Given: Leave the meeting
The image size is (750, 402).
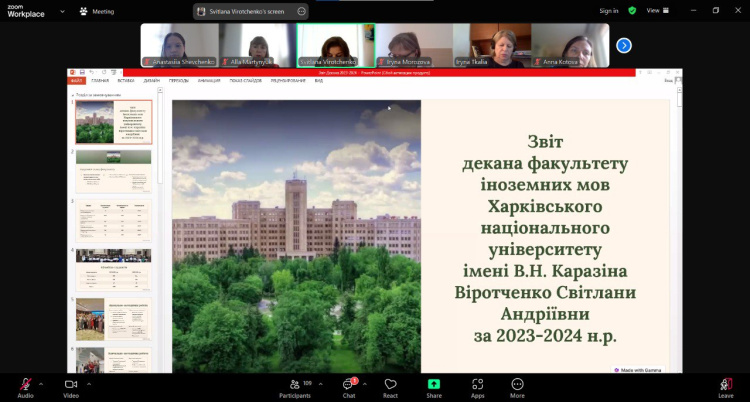Looking at the screenshot, I should pos(726,388).
